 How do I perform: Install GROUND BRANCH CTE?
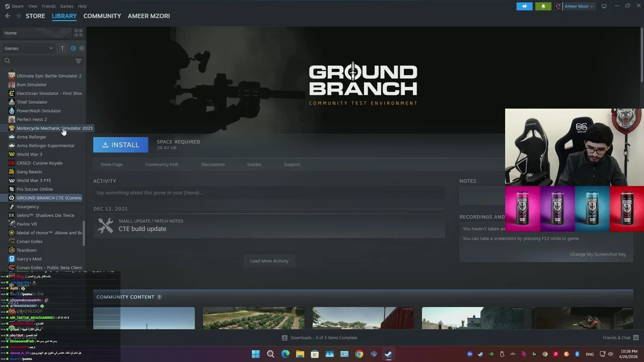click(x=121, y=145)
